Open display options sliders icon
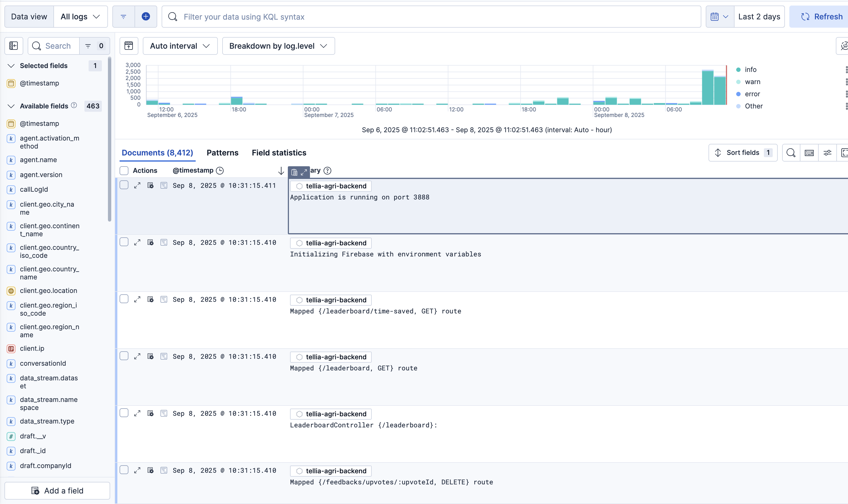848x504 pixels. 827,153
